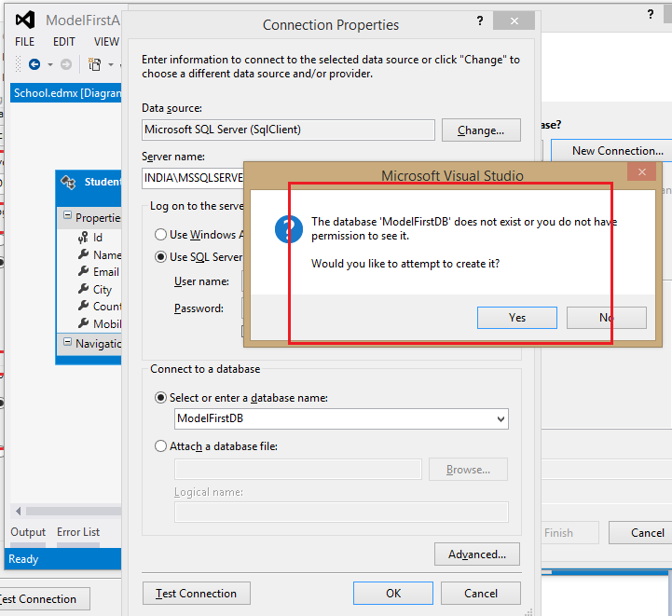Open the VIEW menu
Viewport: 672px width, 616px height.
106,42
